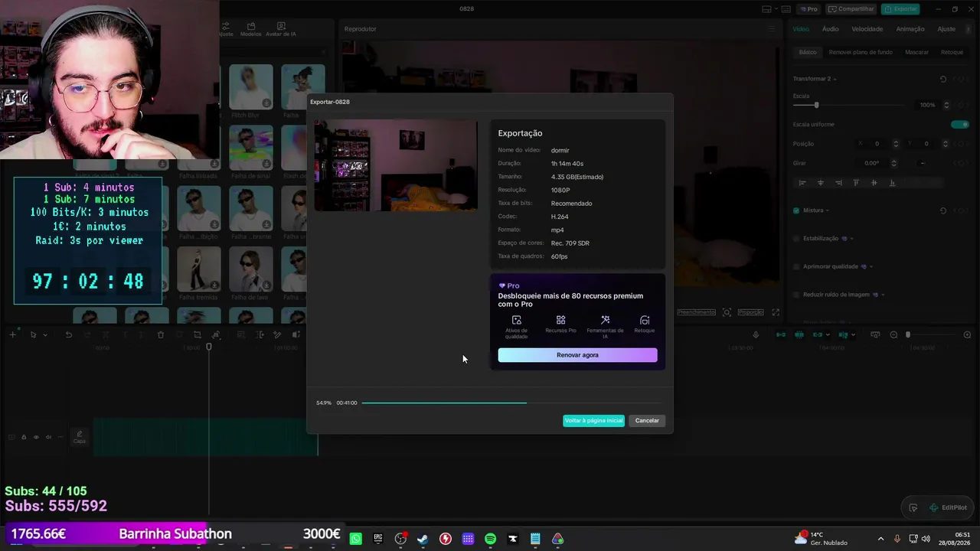Open the Animação tab
Image resolution: width=980 pixels, height=551 pixels.
coord(910,29)
